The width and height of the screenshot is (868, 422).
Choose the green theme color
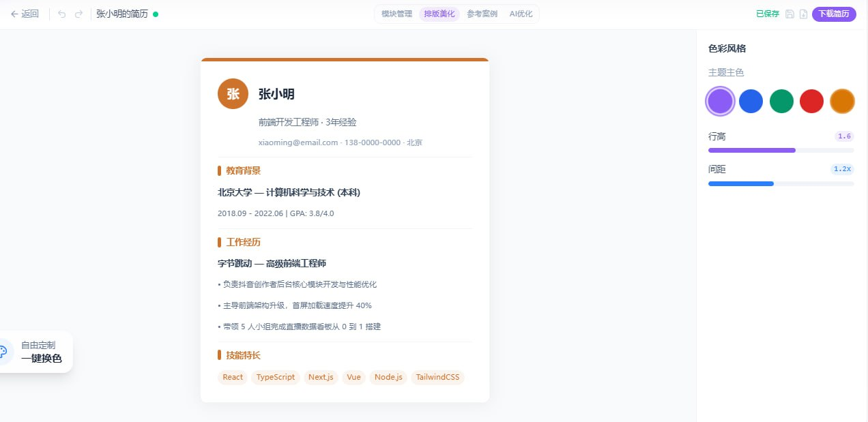(x=781, y=102)
